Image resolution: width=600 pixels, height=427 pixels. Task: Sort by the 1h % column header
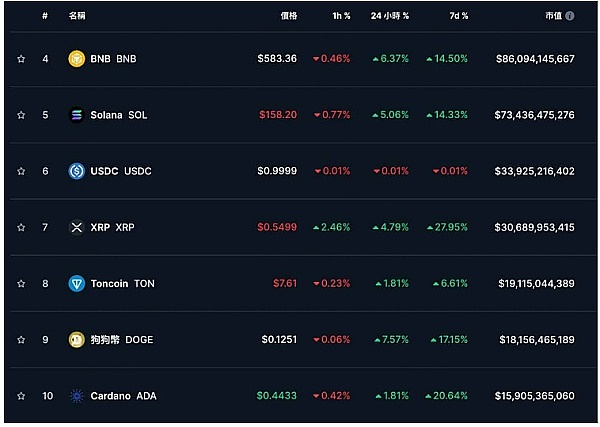pos(341,17)
